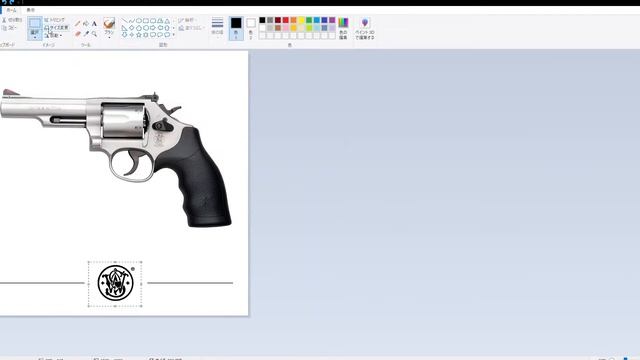640x360 pixels.
Task: Open the 線の幅 line size dropdown
Action: (x=217, y=28)
